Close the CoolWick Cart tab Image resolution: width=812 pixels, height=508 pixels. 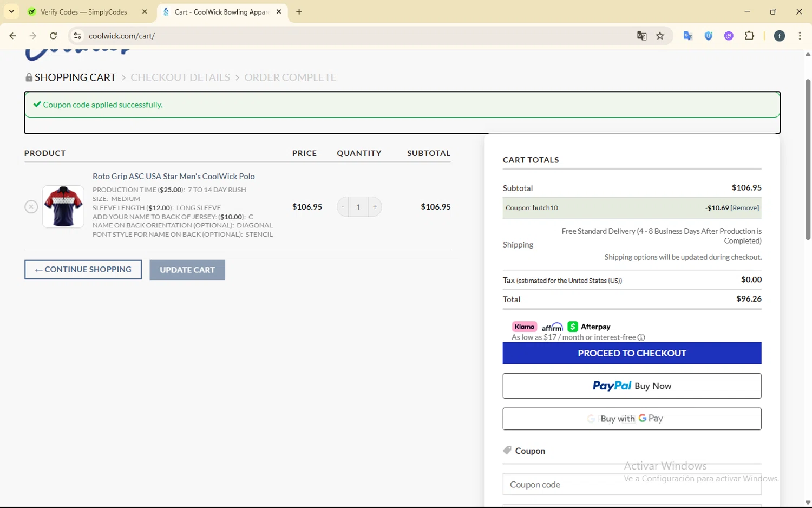[x=279, y=12]
